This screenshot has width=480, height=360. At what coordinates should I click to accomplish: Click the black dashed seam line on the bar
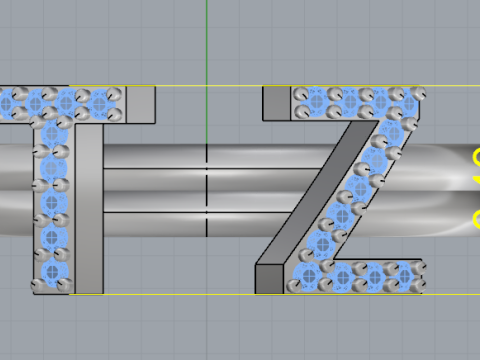click(x=207, y=191)
